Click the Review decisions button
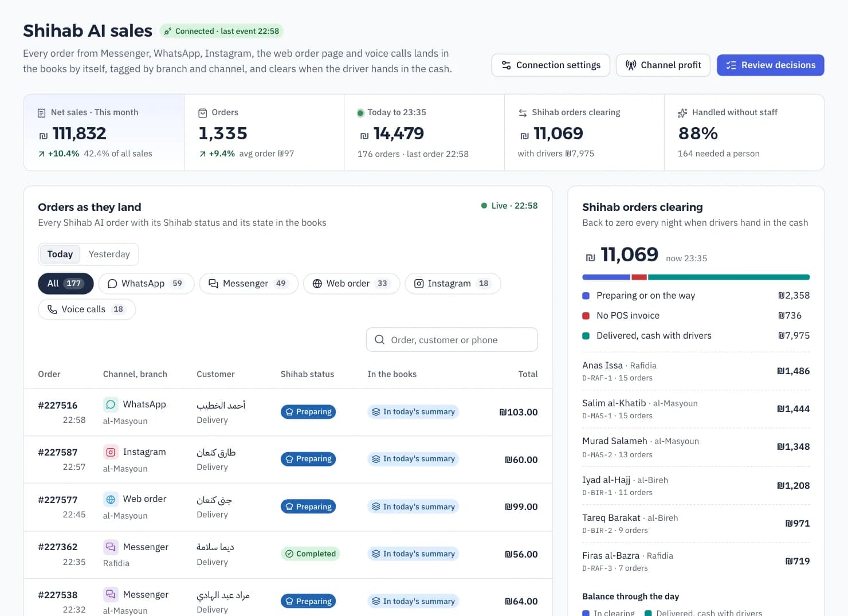This screenshot has height=616, width=848. [x=770, y=65]
